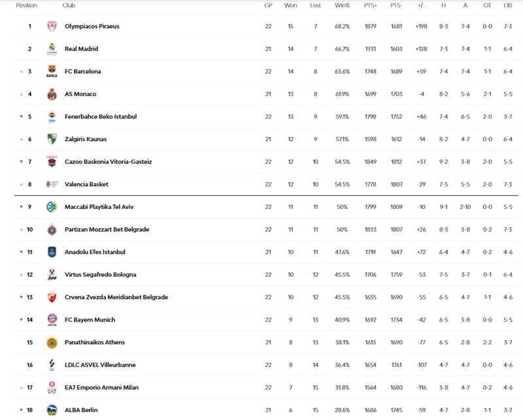Viewport: 523px width, 420px height.
Task: Sort table by L10 column header
Action: (508, 5)
